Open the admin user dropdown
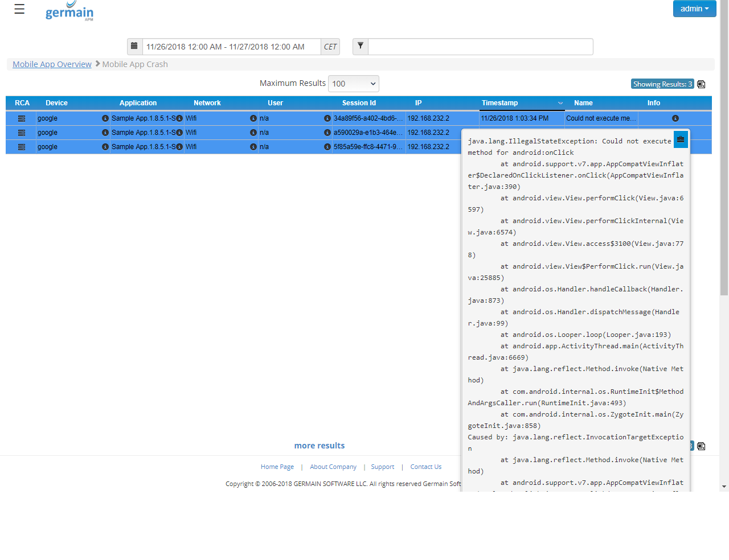 694,9
